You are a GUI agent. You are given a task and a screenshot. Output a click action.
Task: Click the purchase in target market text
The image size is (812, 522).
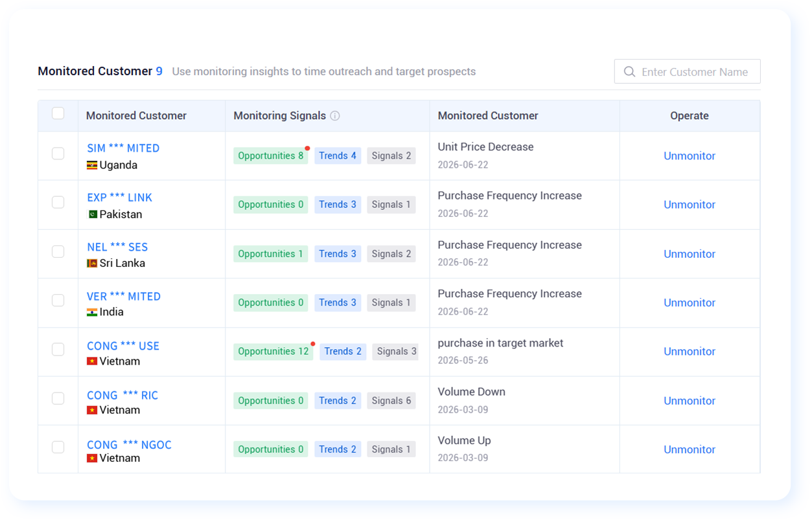point(500,343)
